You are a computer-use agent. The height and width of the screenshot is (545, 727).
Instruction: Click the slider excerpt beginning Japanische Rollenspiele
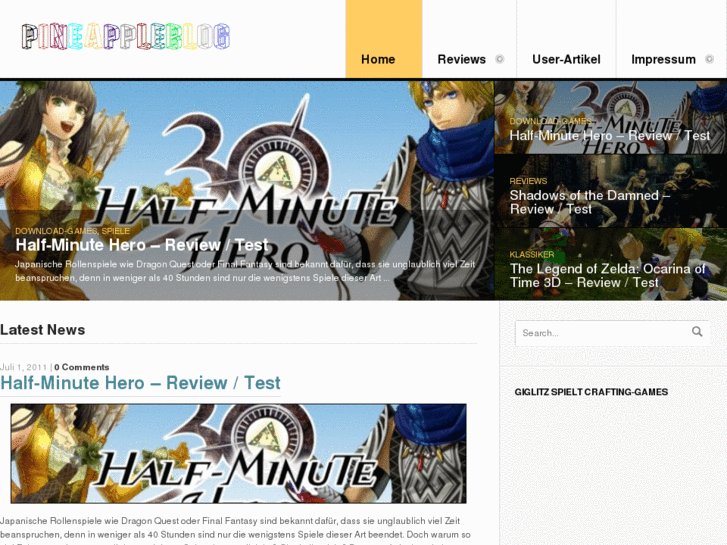pos(245,271)
